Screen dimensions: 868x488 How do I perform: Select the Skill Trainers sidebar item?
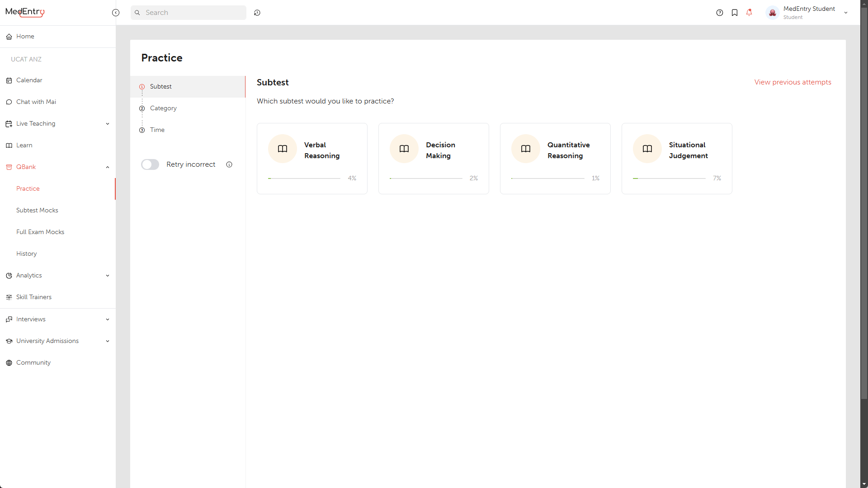33,297
